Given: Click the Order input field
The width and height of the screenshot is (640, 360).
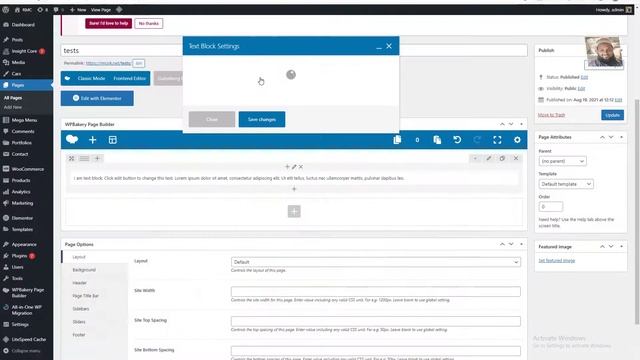Looking at the screenshot, I should pyautogui.click(x=551, y=207).
